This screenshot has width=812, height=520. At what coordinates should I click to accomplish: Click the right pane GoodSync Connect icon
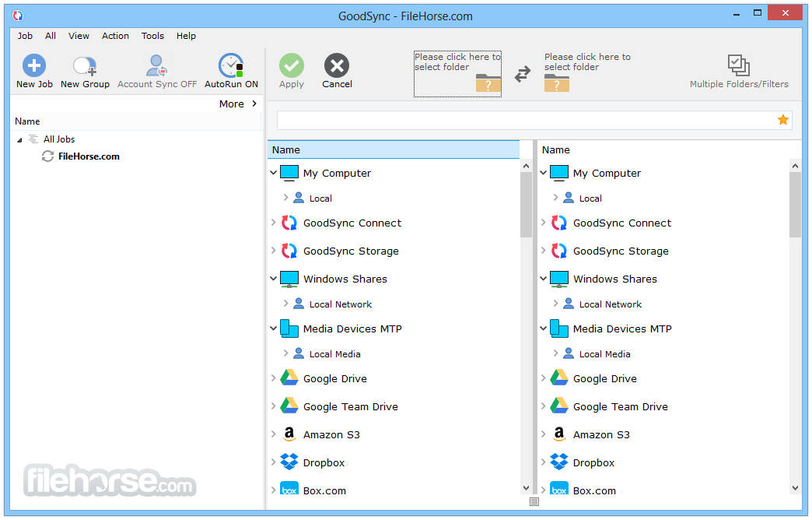(558, 223)
